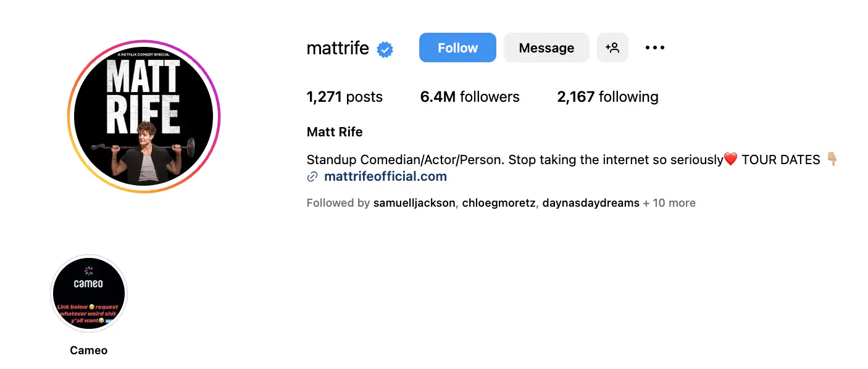Click the mattrife username heading
868x369 pixels.
pyautogui.click(x=338, y=48)
